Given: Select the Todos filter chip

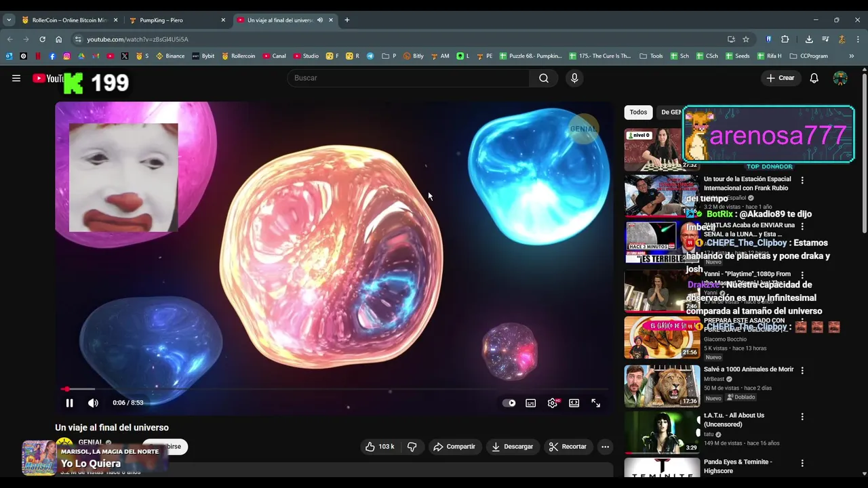Looking at the screenshot, I should pos(638,113).
